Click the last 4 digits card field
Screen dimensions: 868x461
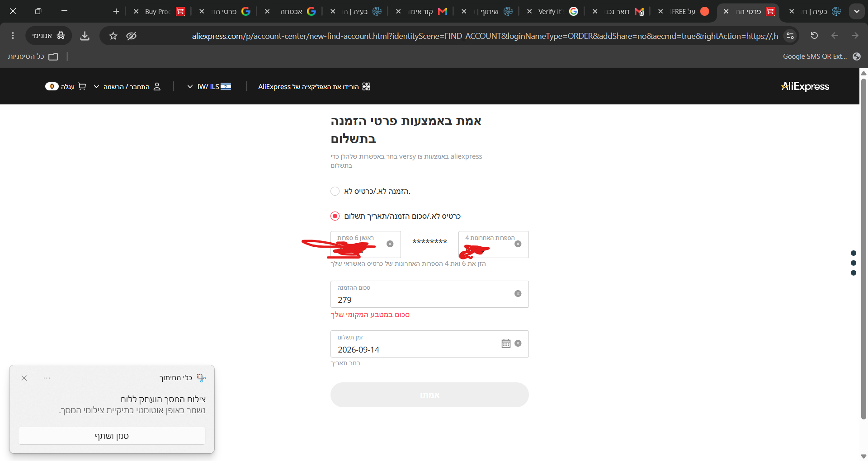coord(494,245)
